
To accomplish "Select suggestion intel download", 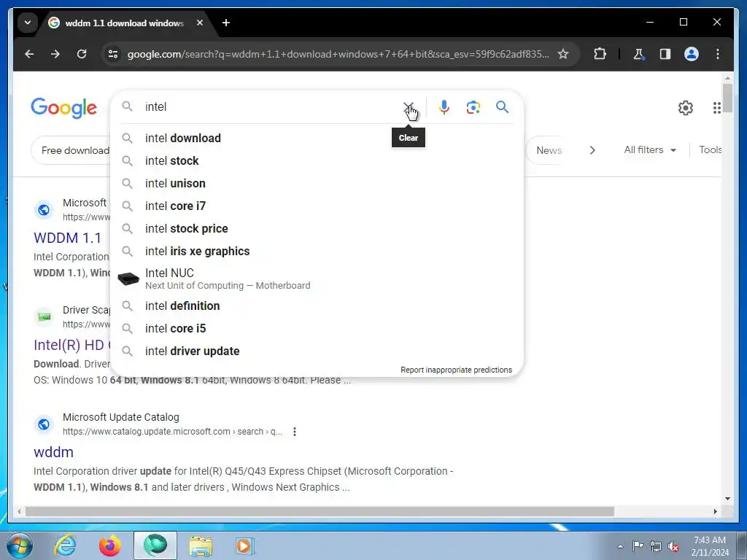I will (x=317, y=138).
